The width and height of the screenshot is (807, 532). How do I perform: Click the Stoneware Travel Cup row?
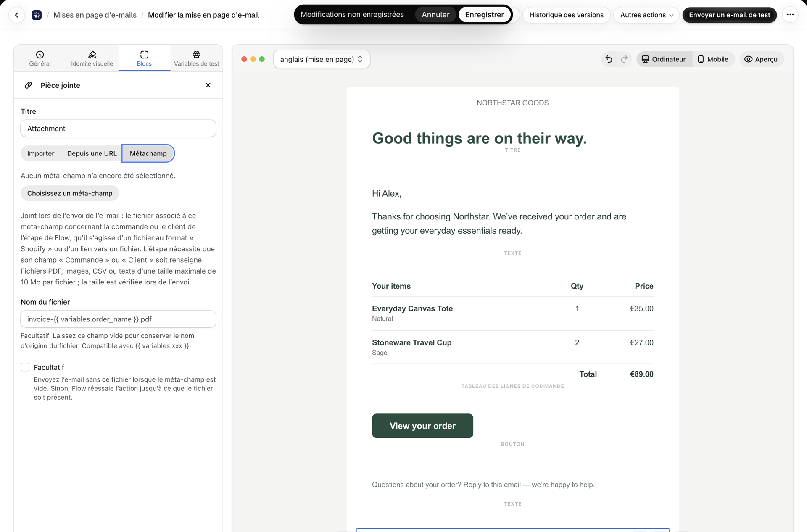[512, 347]
